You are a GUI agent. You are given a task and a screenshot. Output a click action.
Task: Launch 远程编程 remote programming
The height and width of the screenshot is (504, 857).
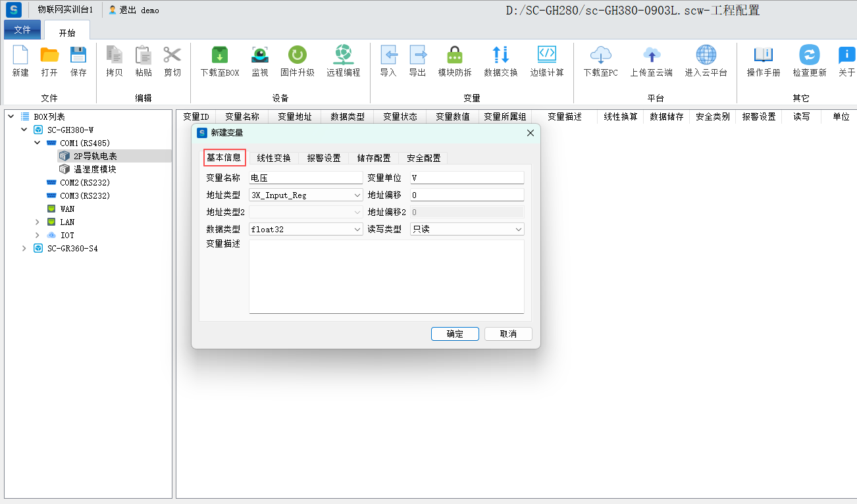coord(343,56)
